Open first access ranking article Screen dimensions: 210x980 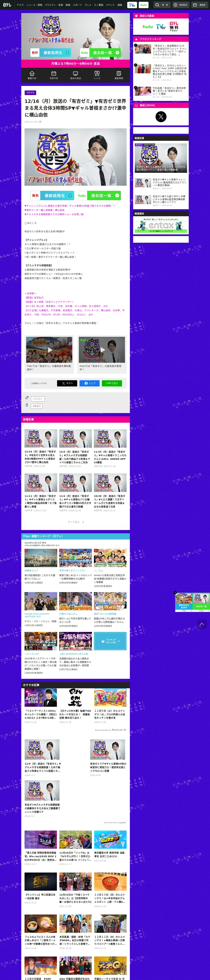(x=161, y=51)
